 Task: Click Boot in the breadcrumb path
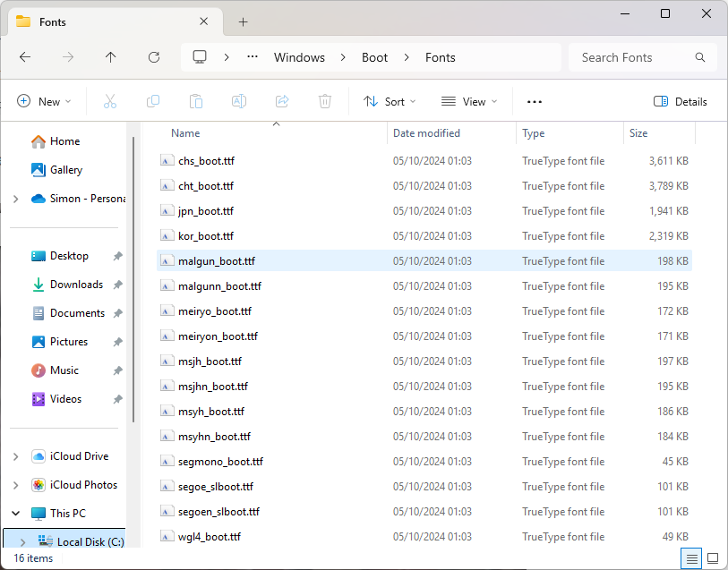click(x=374, y=57)
